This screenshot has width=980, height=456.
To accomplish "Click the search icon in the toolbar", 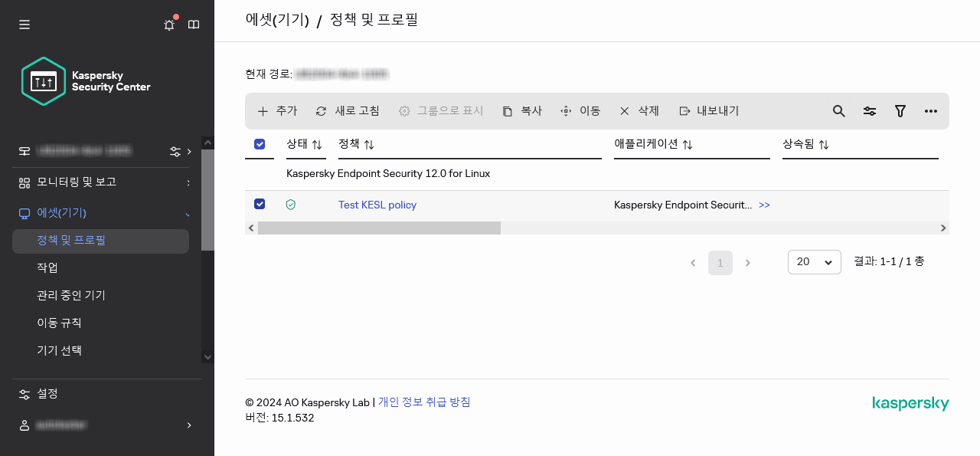I will tap(838, 111).
